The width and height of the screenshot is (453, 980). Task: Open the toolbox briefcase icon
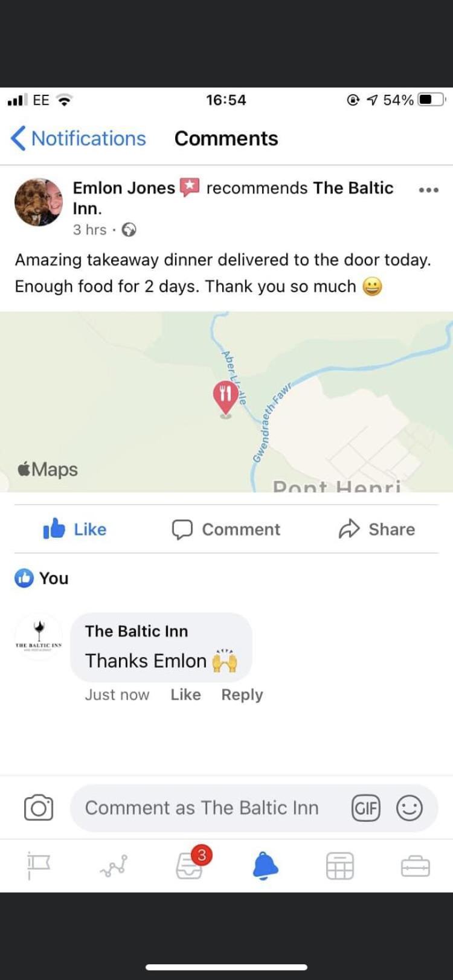click(x=415, y=866)
